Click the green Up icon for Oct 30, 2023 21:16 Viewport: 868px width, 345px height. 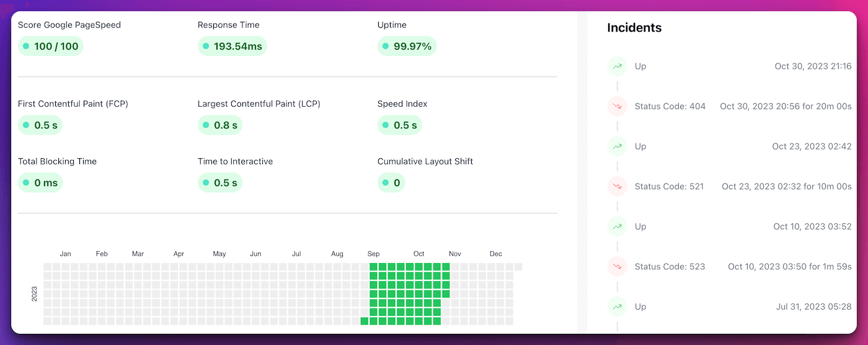point(618,66)
